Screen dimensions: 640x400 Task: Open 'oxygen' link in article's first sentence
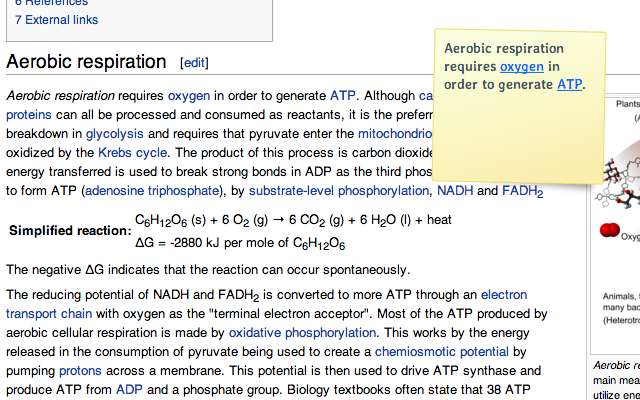coord(188,96)
